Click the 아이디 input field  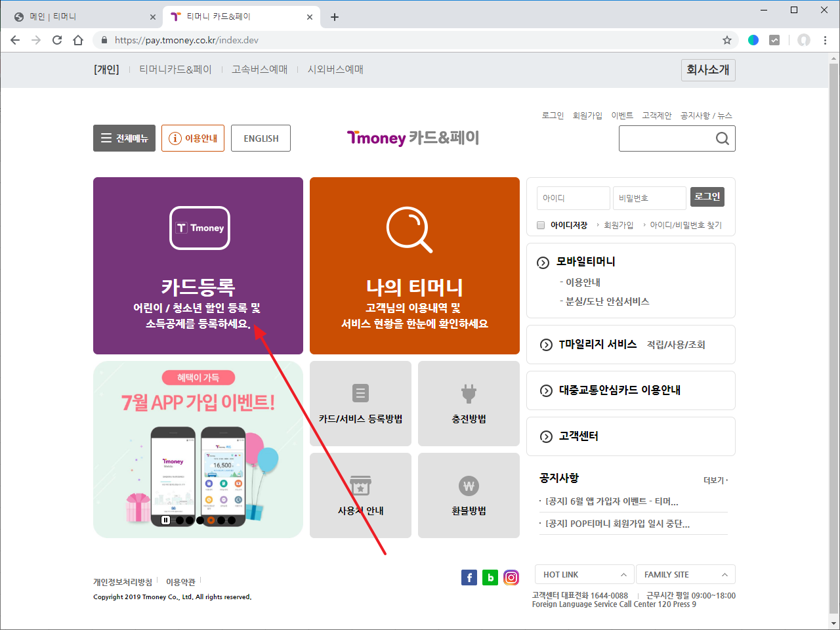[x=574, y=198]
